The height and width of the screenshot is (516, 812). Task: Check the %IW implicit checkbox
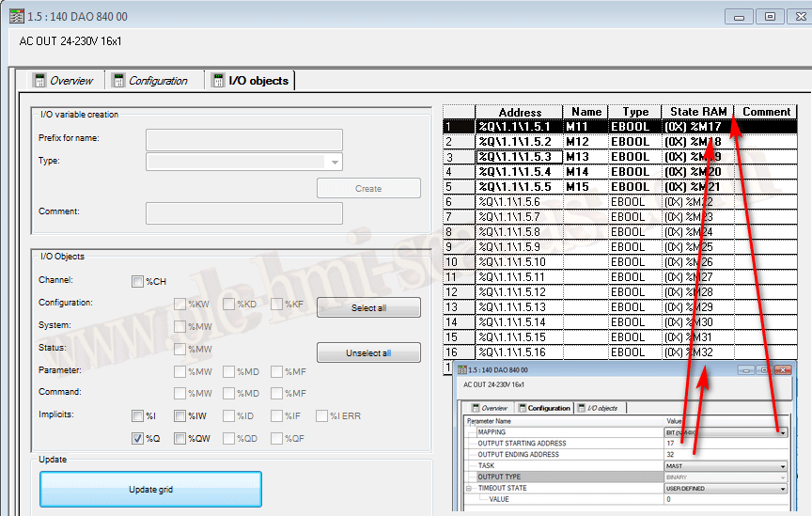(x=180, y=415)
